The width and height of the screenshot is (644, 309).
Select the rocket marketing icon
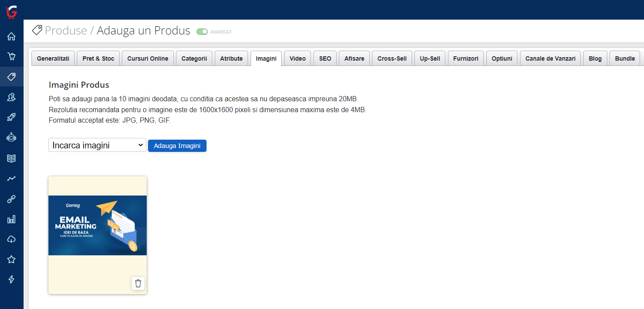point(11,117)
